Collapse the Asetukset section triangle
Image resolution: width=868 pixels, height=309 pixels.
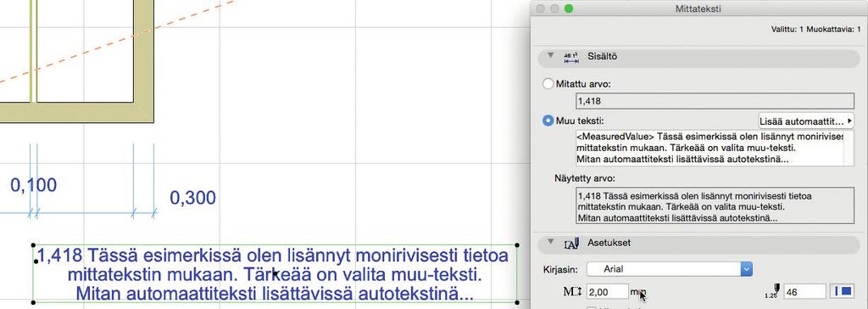pyautogui.click(x=550, y=242)
